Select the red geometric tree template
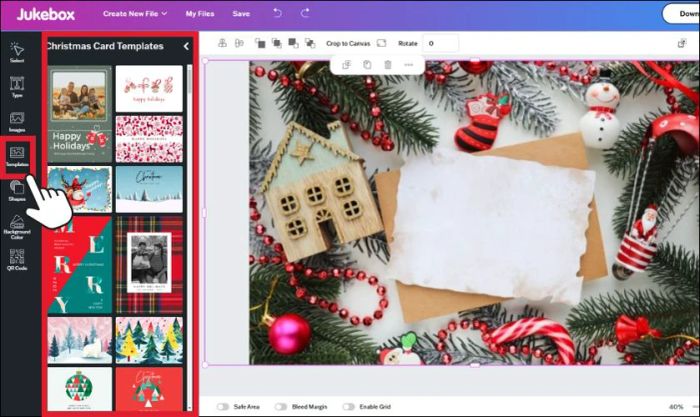Viewport: 700px width, 417px height. pyautogui.click(x=149, y=389)
